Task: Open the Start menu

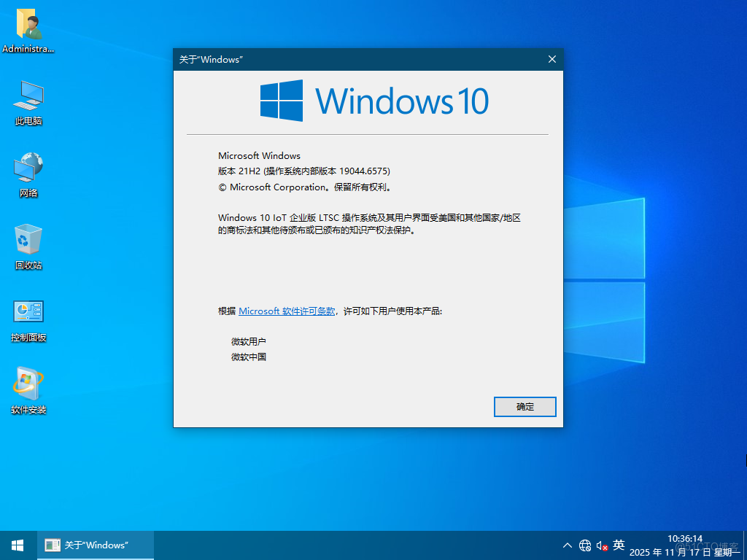Action: point(17,545)
